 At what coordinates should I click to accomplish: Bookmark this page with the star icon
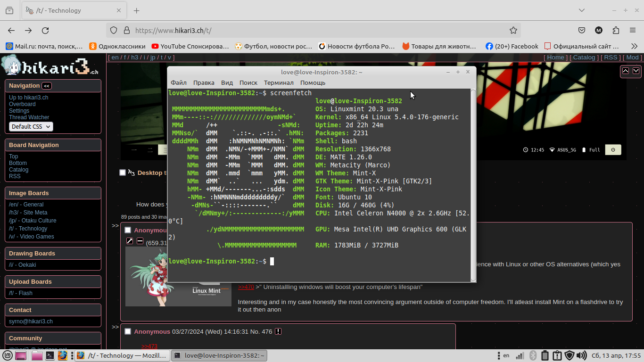(513, 30)
